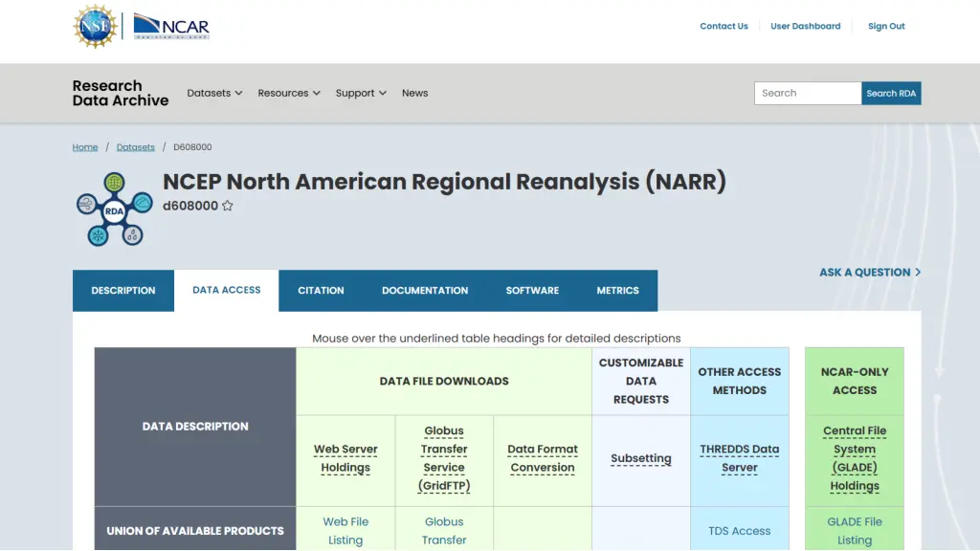980x551 pixels.
Task: Switch to the Software tab
Action: [532, 291]
